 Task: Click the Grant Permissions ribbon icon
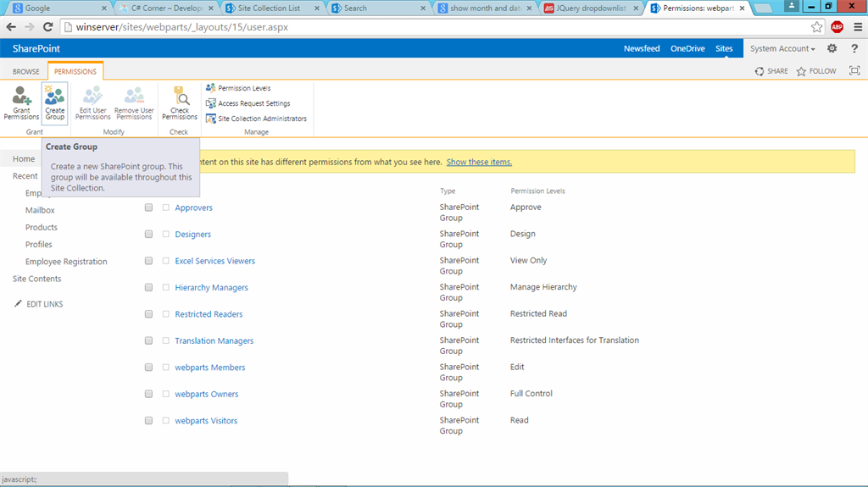coord(21,103)
